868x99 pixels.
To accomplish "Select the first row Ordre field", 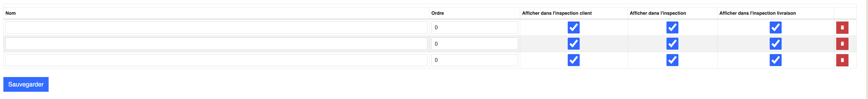I will tap(474, 27).
